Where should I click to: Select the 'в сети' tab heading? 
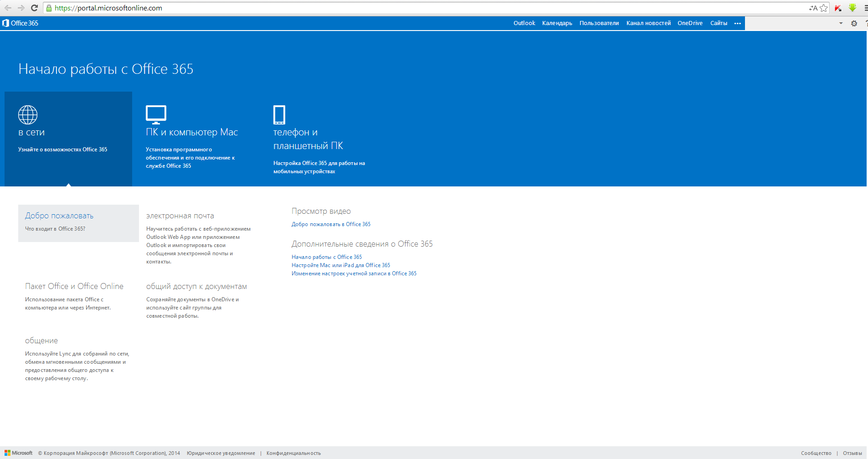[x=31, y=133]
